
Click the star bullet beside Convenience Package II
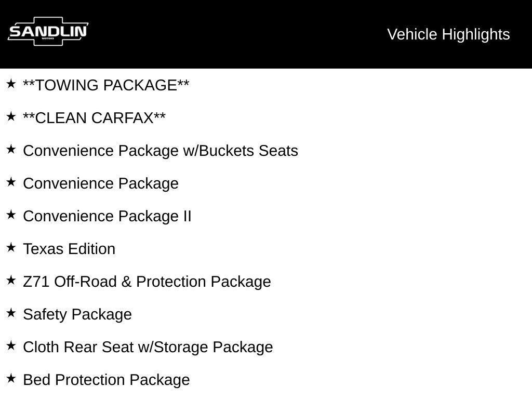(x=11, y=215)
